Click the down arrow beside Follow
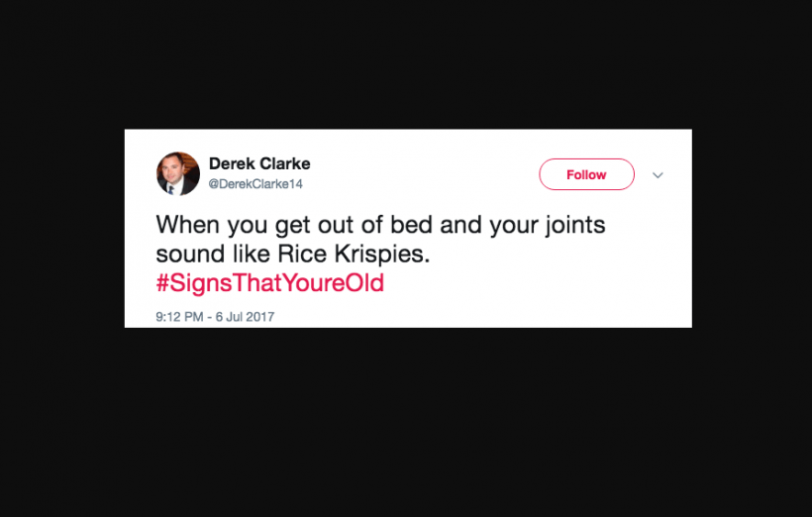The width and height of the screenshot is (812, 517). [658, 175]
